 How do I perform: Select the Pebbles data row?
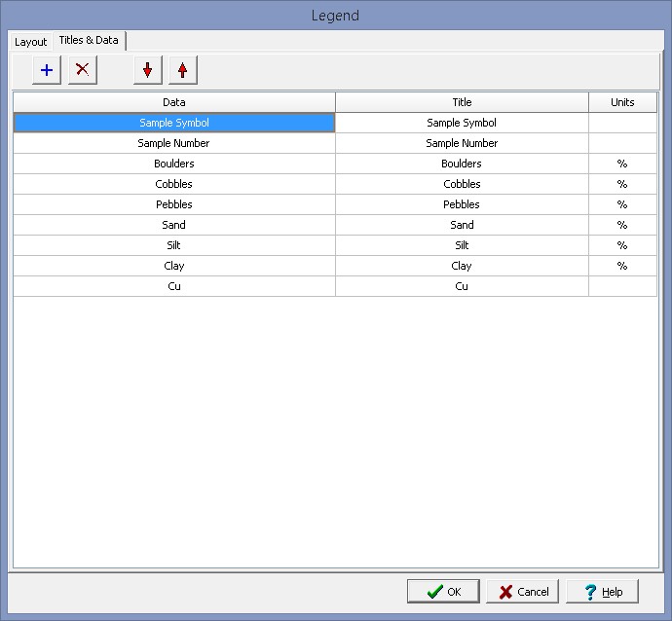point(174,204)
